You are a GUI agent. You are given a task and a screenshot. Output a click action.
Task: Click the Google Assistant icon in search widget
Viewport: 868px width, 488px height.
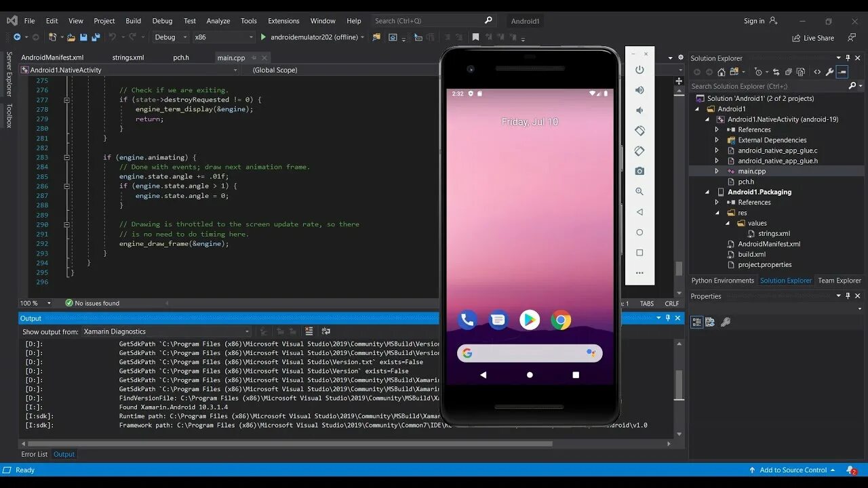pos(590,353)
